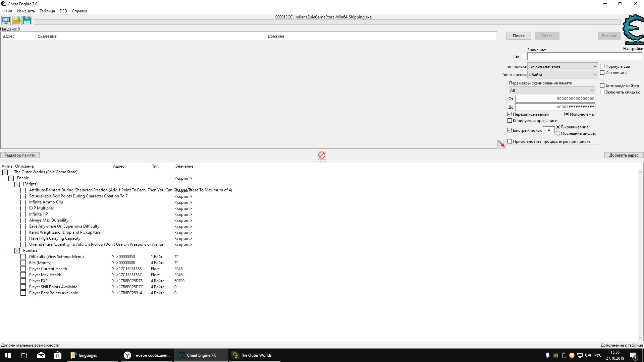The image size is (644, 362).
Task: Open Microsoft Store from taskbar
Action: click(x=58, y=355)
